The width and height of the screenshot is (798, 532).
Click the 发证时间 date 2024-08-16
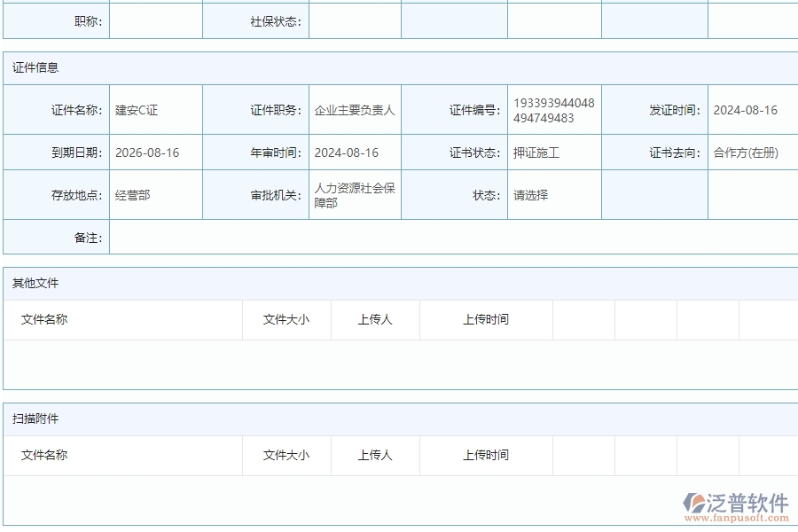coord(752,109)
